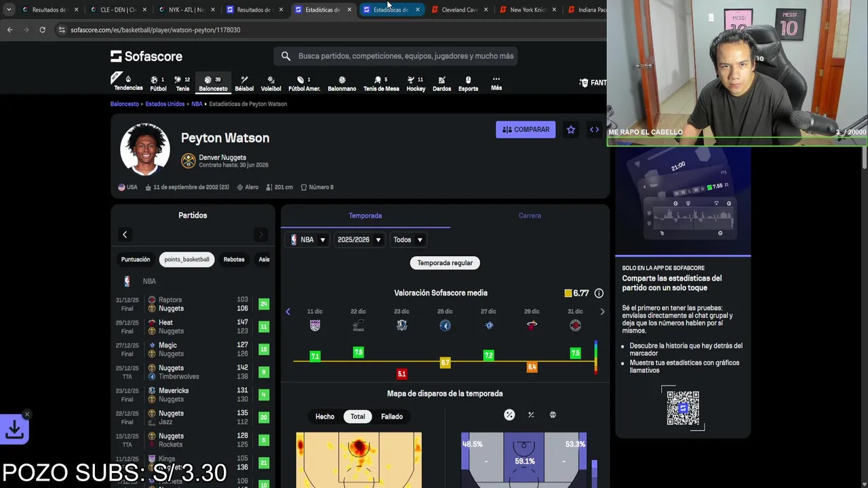Select the Tenis sport icon
The height and width of the screenshot is (488, 868).
[x=182, y=83]
